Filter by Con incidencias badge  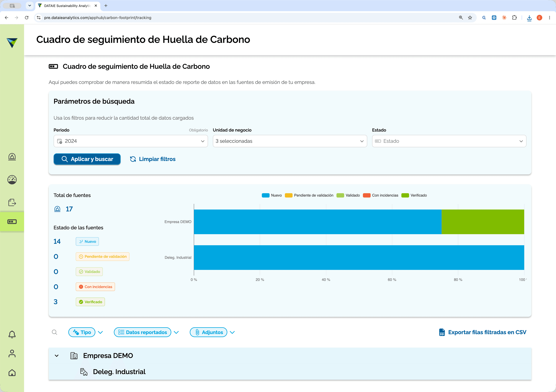(95, 287)
